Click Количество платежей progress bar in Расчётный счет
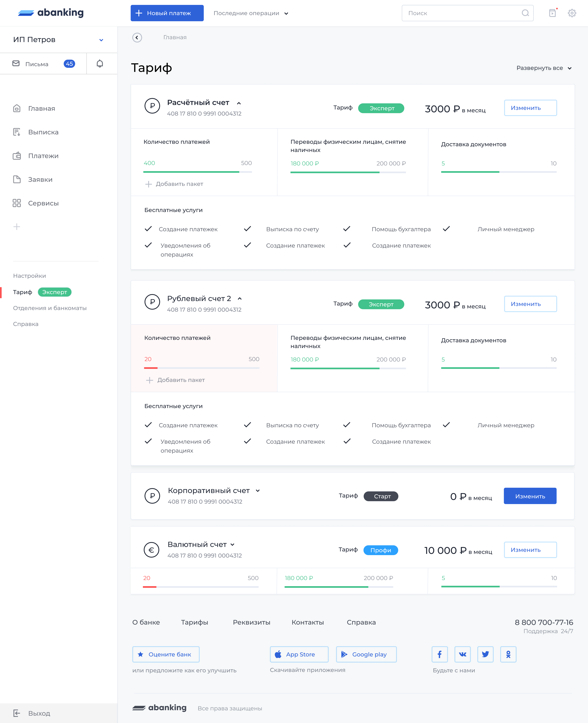Image resolution: width=588 pixels, height=723 pixels. click(198, 172)
